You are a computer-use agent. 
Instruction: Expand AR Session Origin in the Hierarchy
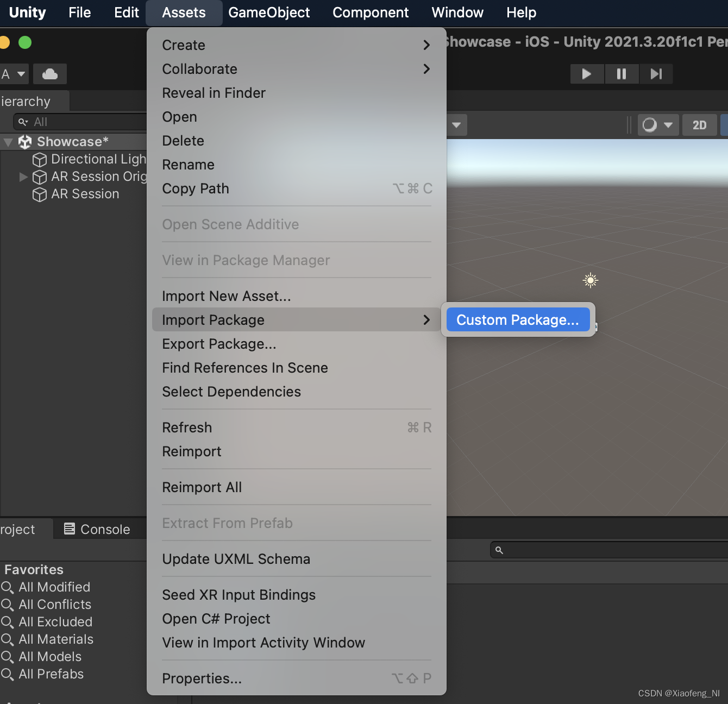coord(22,177)
